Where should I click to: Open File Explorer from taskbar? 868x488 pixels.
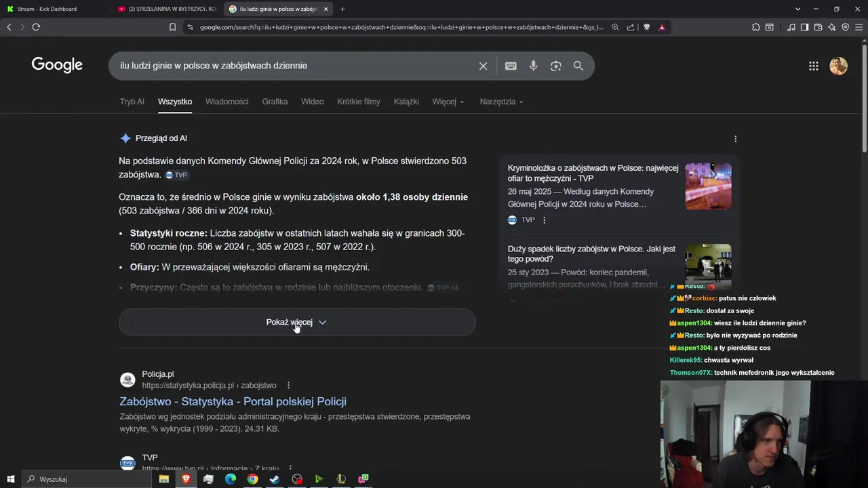click(x=164, y=479)
